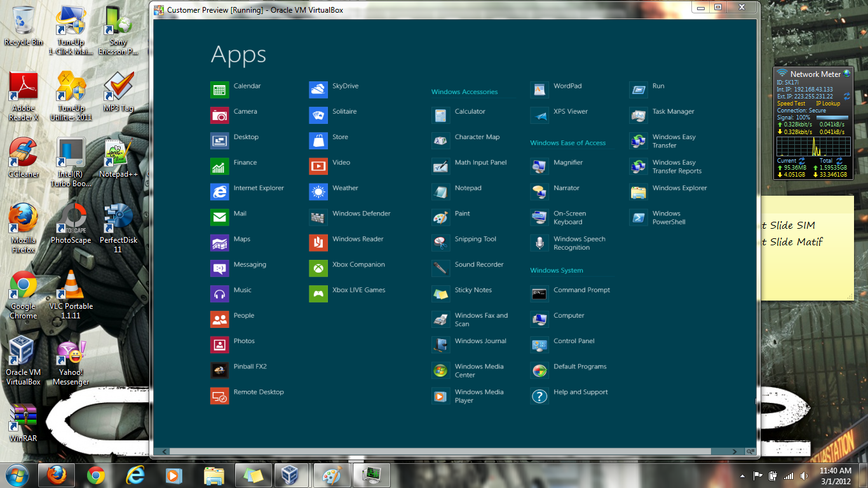Open the Photos app icon
This screenshot has height=488, width=868.
[x=220, y=345]
